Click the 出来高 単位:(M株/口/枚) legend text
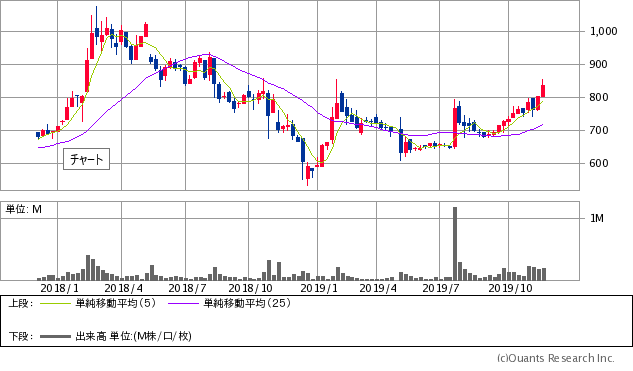This screenshot has height=371, width=633. pyautogui.click(x=133, y=336)
